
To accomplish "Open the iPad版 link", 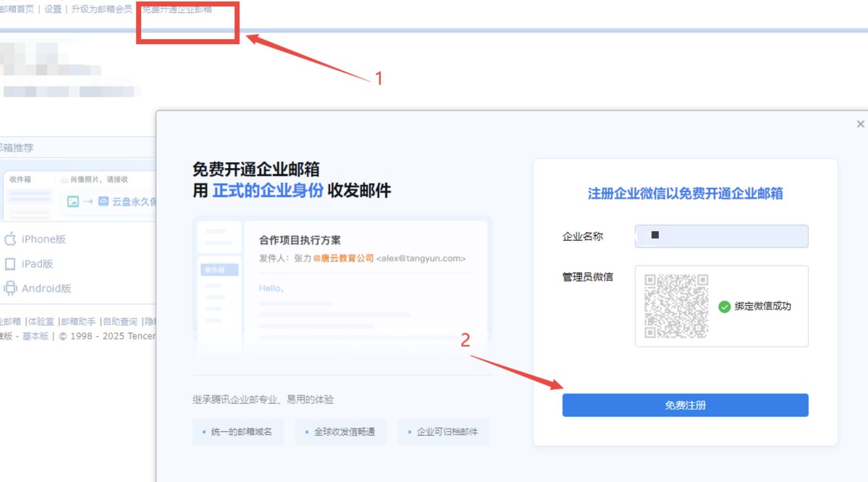I will [x=38, y=264].
